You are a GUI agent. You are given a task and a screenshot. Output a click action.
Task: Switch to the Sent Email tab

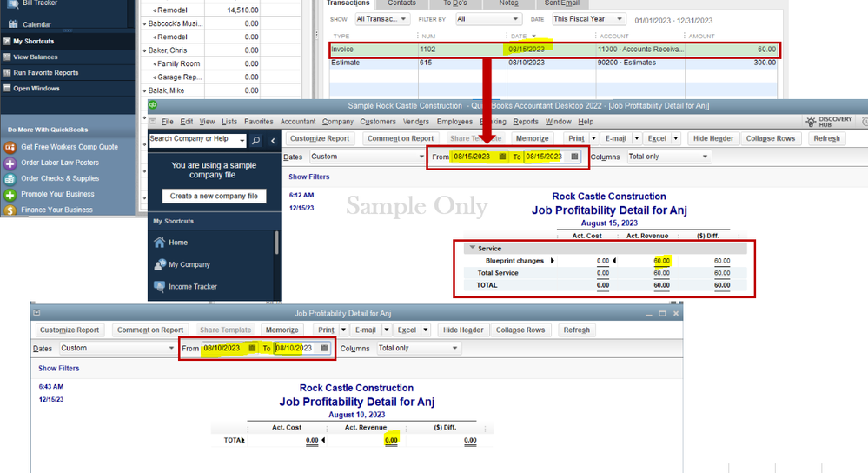[x=561, y=3]
